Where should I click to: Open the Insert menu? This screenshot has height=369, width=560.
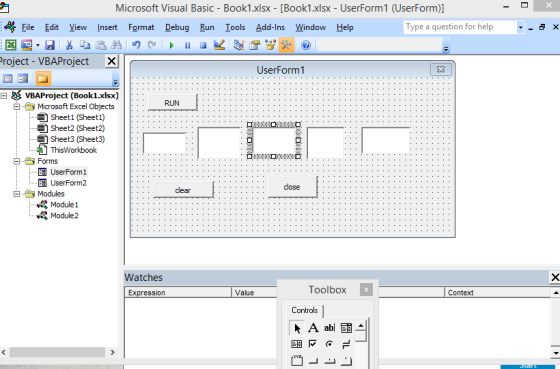[x=107, y=27]
